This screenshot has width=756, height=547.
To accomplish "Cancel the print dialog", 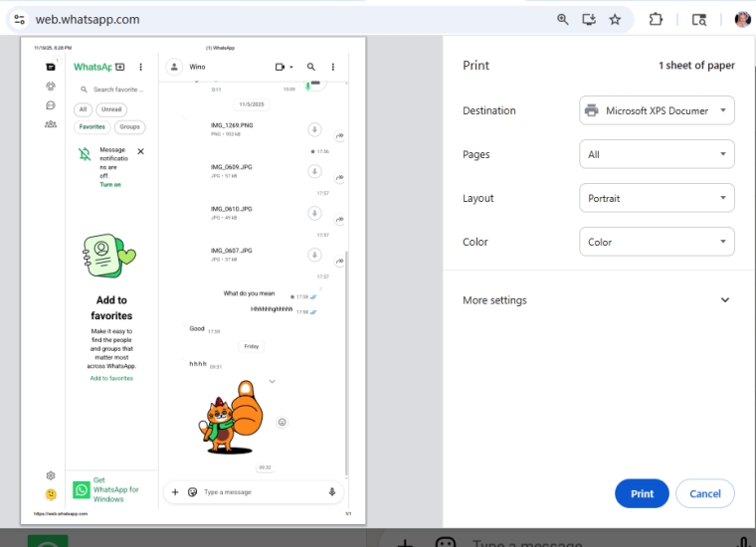I will tap(704, 493).
